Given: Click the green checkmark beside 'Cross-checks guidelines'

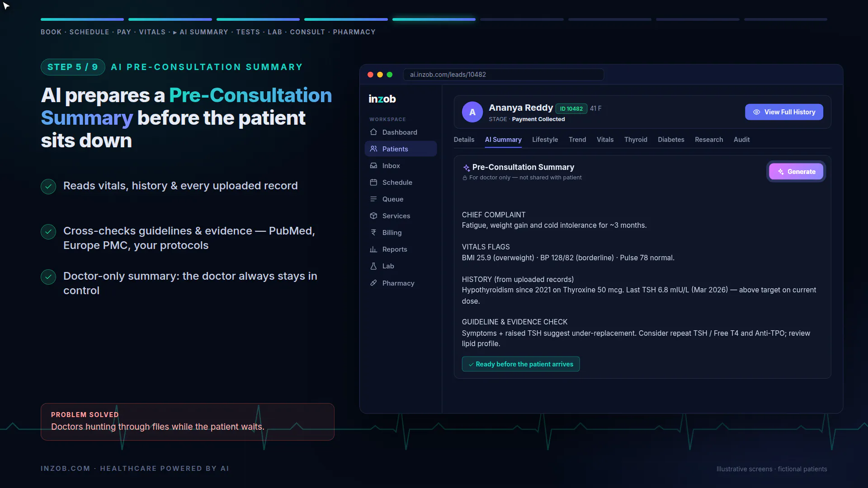Looking at the screenshot, I should 48,232.
